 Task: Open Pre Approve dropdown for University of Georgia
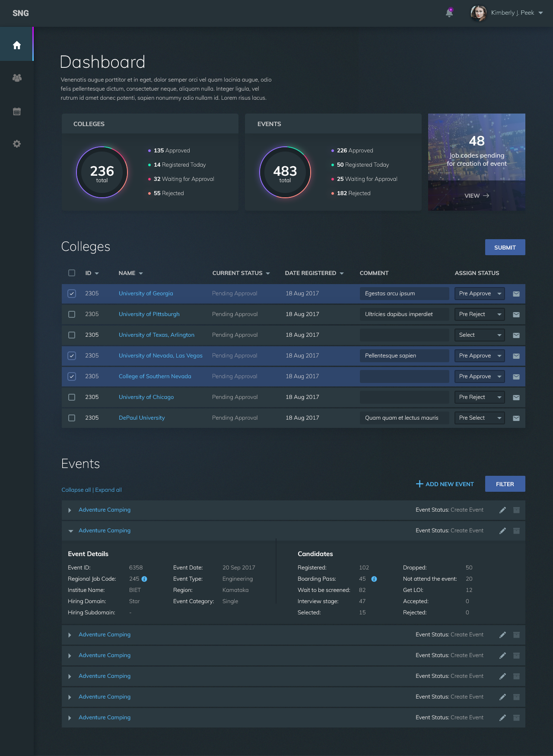[x=480, y=294]
